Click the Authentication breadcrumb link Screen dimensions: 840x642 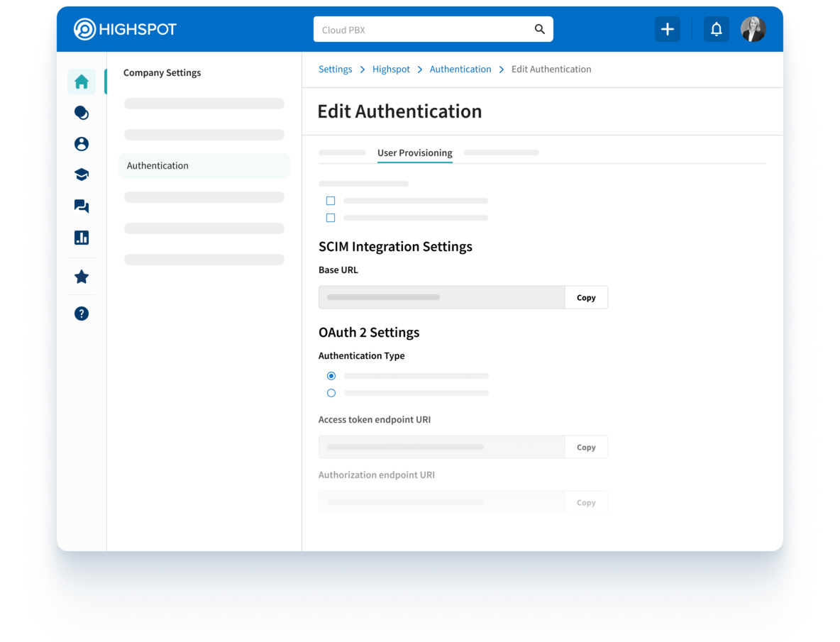point(460,69)
